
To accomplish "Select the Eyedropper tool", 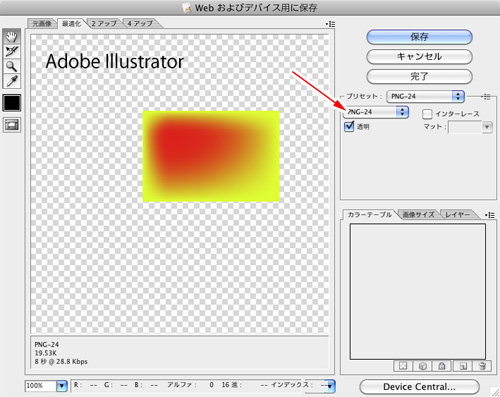I will pyautogui.click(x=12, y=81).
